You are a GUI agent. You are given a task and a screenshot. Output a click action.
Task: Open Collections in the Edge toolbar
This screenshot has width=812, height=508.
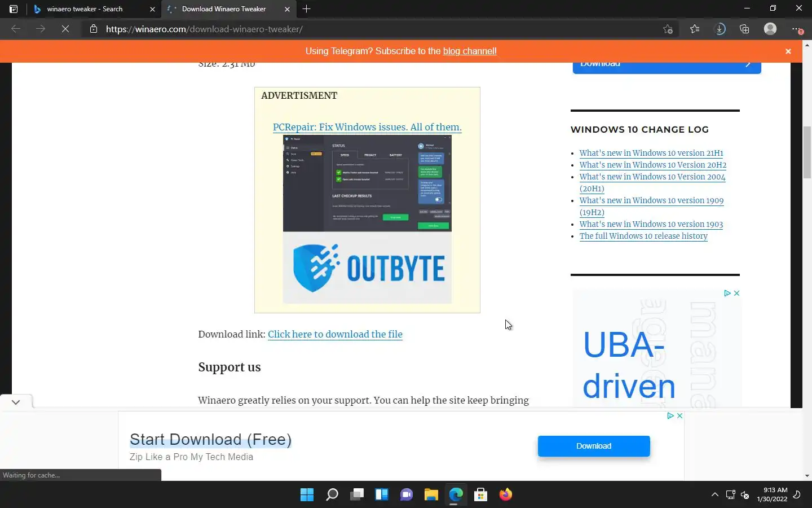[x=744, y=29]
